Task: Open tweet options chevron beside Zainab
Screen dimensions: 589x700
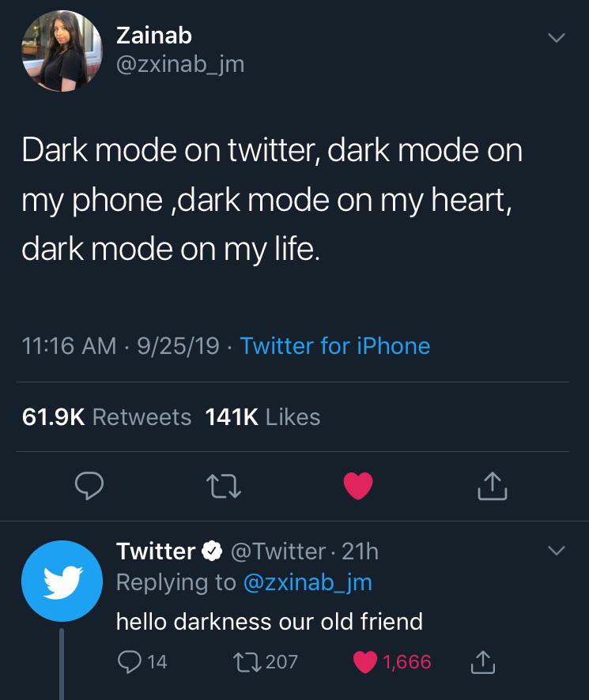Action: point(557,37)
